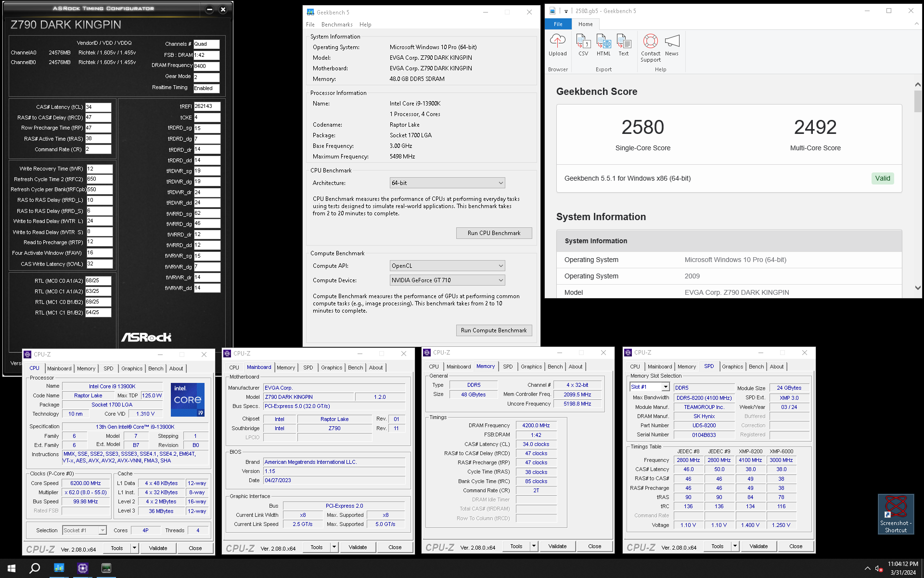Open Windows taskbar search
Screen dimensions: 924x578
[x=35, y=568]
